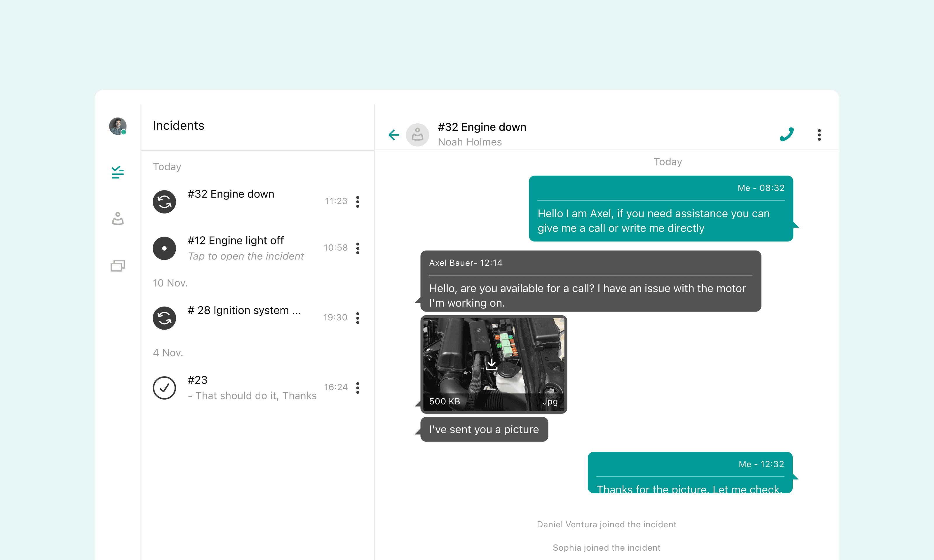Expand the chat header three-dot menu
Image resolution: width=934 pixels, height=560 pixels.
(819, 135)
